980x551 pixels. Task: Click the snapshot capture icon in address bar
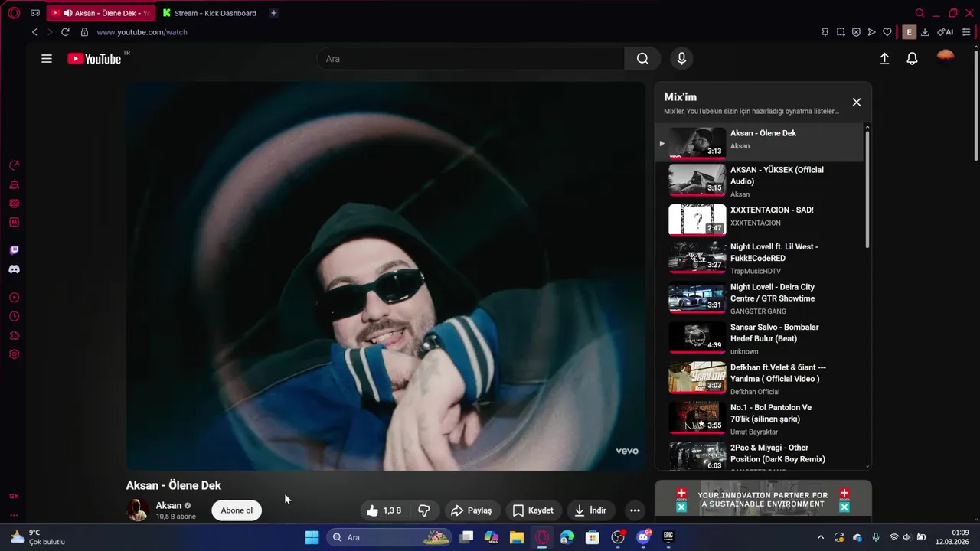point(841,32)
